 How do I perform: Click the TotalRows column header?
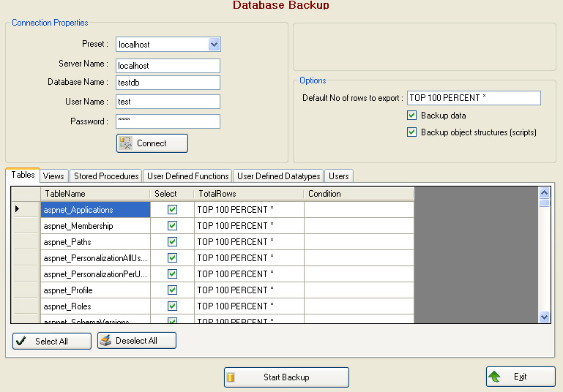click(249, 194)
